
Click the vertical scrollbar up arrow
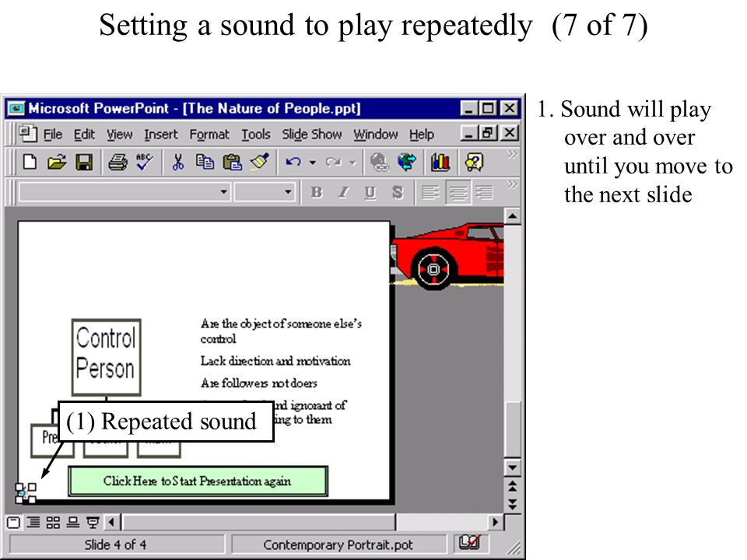[513, 217]
